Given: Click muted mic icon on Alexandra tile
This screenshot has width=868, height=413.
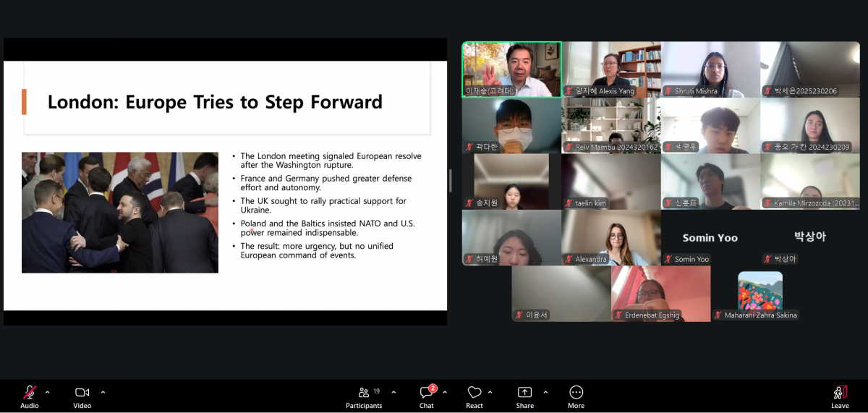Looking at the screenshot, I should point(569,259).
